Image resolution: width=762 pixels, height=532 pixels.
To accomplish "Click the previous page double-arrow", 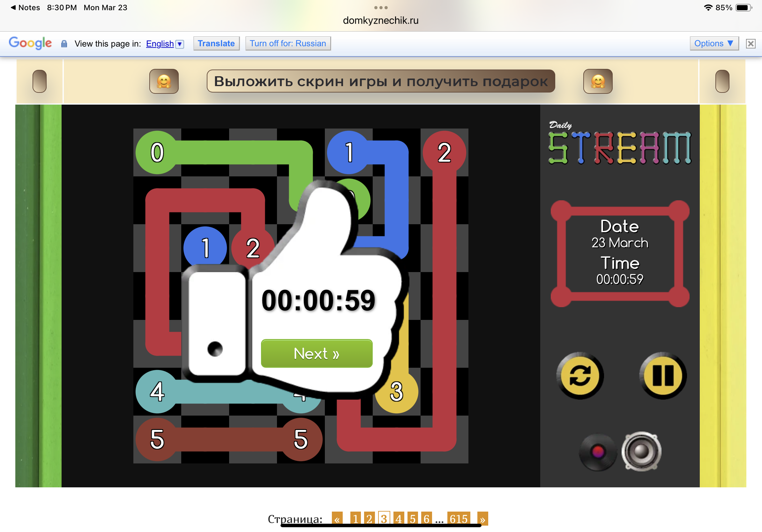I will 337,518.
